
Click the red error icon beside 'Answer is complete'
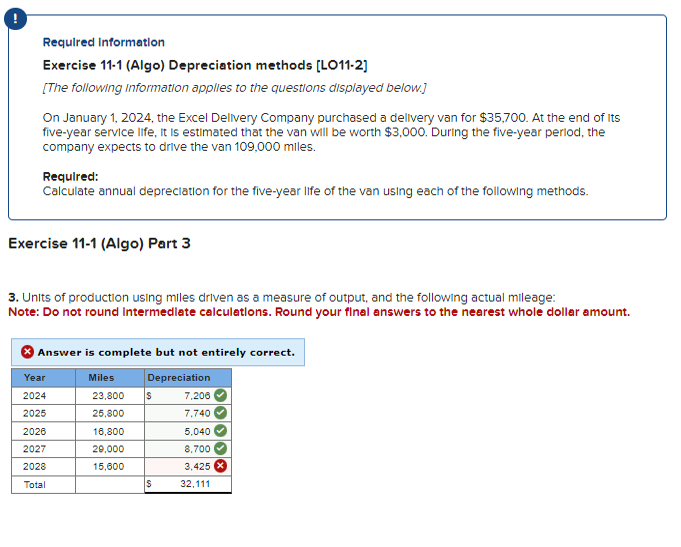27,352
